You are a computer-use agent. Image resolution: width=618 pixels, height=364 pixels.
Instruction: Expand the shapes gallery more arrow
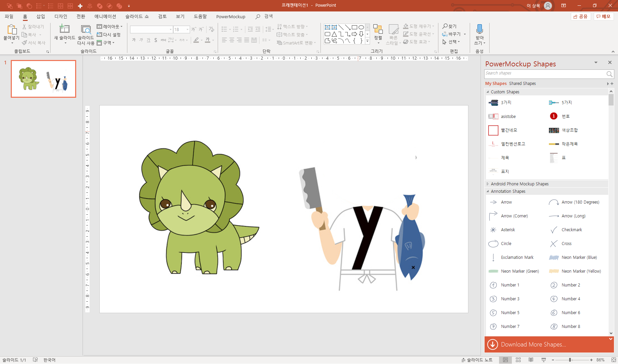[367, 41]
